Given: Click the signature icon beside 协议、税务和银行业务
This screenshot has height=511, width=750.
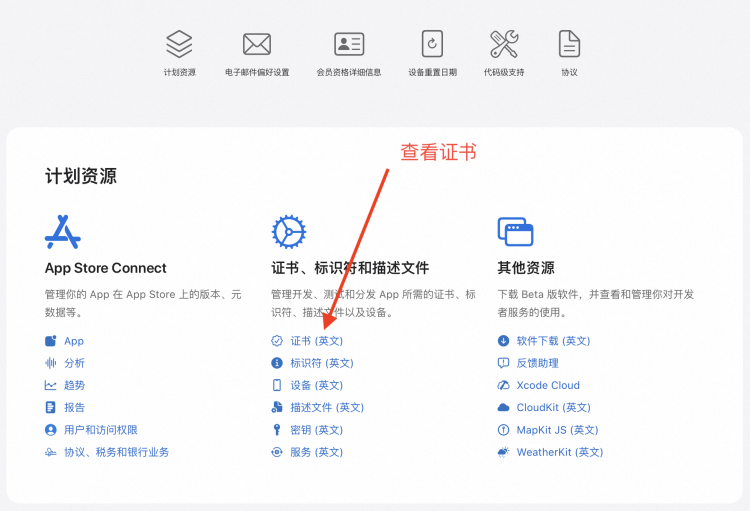Looking at the screenshot, I should (x=51, y=452).
